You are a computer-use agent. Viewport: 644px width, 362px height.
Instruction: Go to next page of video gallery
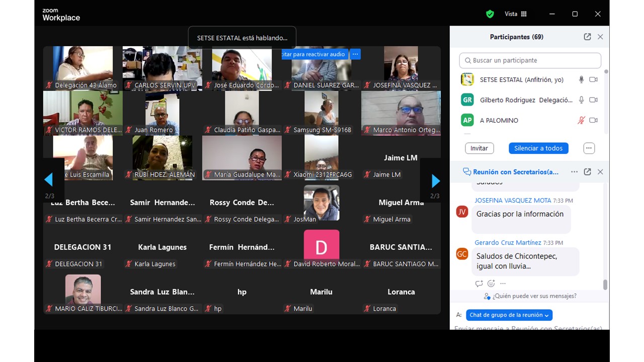point(436,180)
